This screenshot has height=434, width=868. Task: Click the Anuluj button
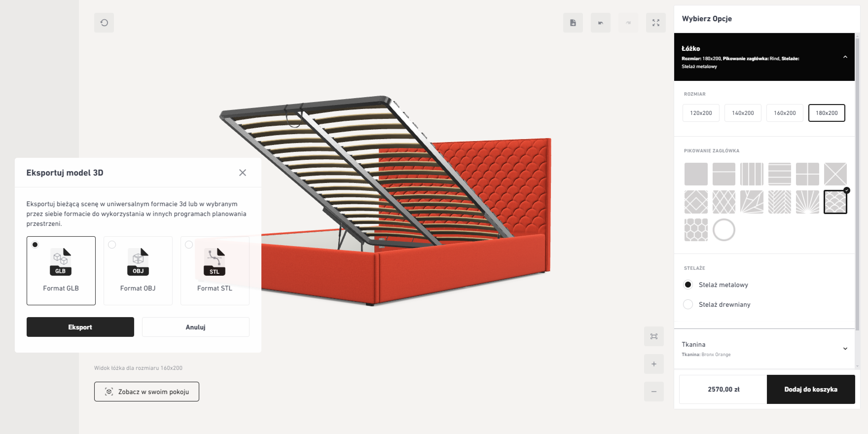196,327
